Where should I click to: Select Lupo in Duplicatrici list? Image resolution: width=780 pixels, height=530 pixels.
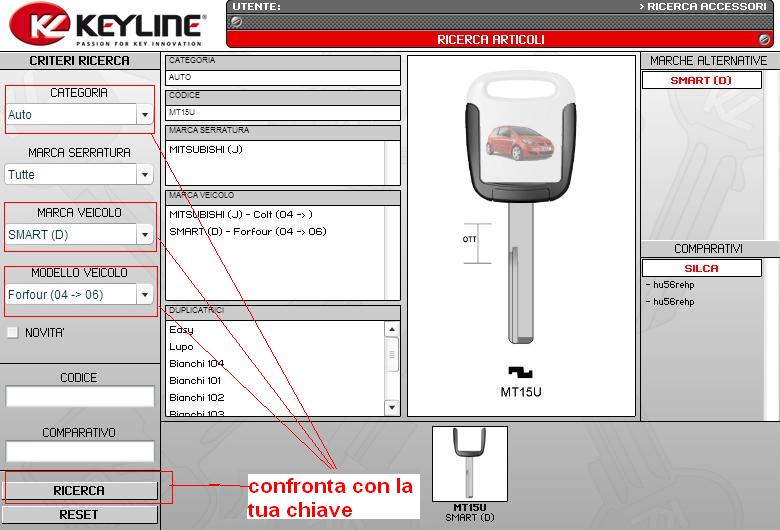(181, 346)
